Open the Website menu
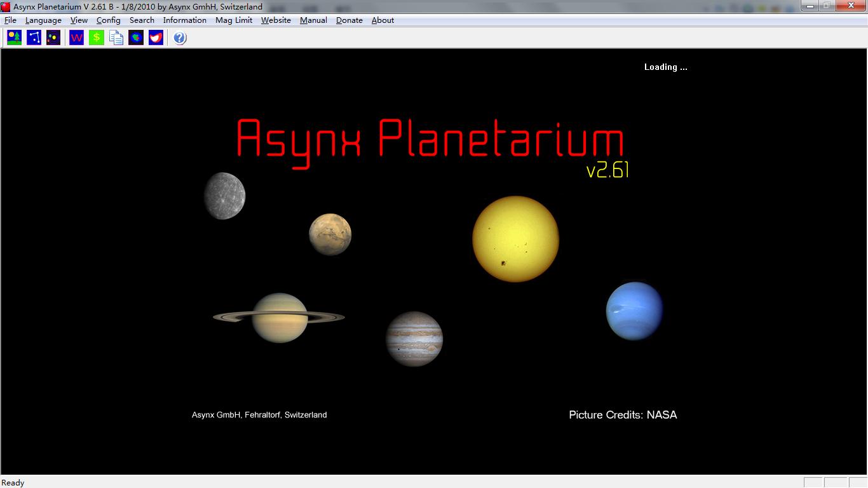Screen dimensions: 868x488 click(276, 20)
